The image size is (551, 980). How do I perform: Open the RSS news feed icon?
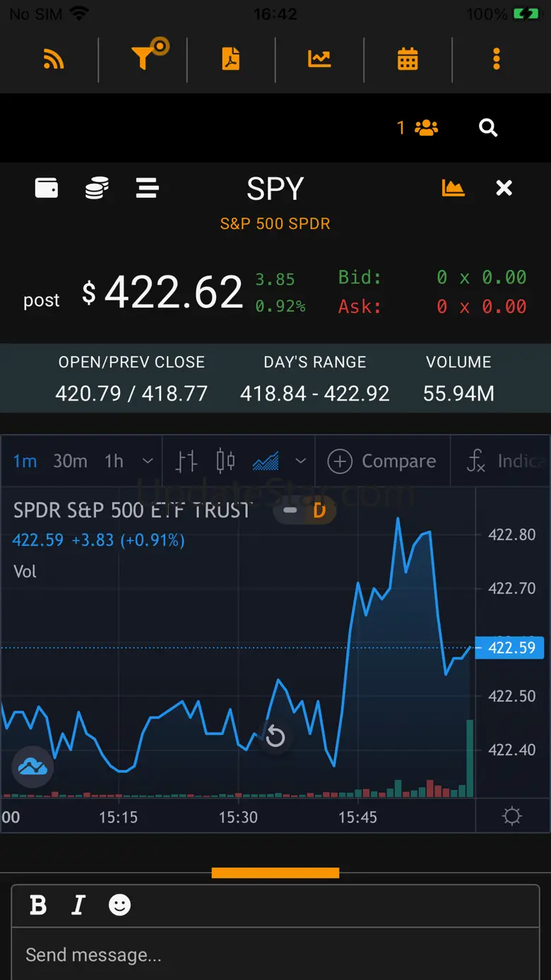54,60
